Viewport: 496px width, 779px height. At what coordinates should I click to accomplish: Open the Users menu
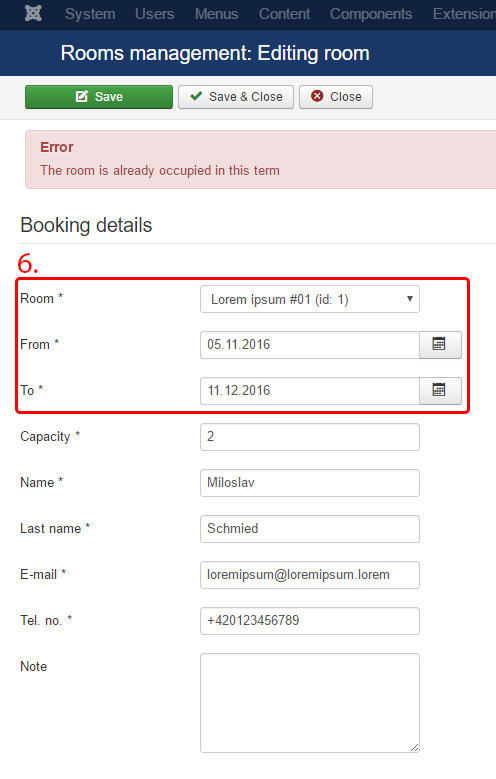point(155,14)
